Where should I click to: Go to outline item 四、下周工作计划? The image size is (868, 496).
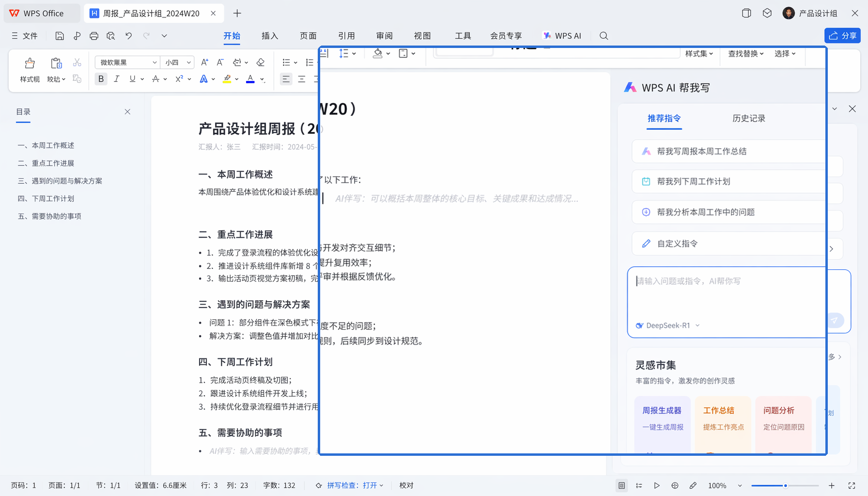coord(46,199)
